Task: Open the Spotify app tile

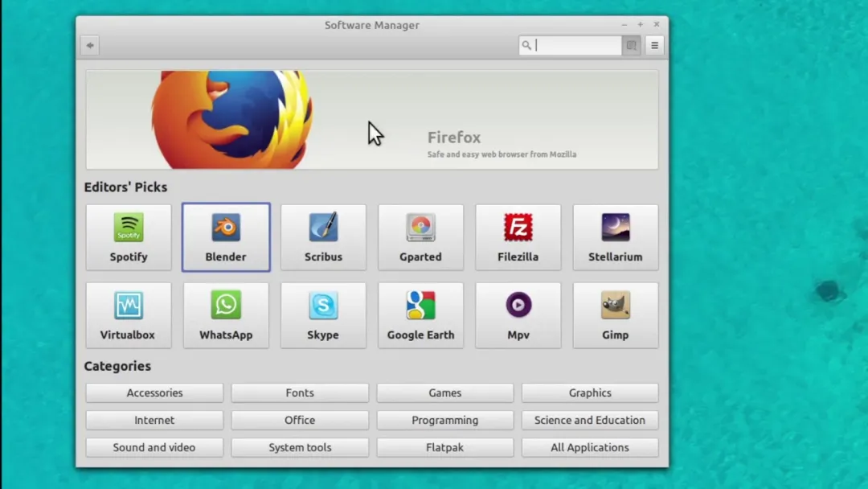Action: coord(129,237)
